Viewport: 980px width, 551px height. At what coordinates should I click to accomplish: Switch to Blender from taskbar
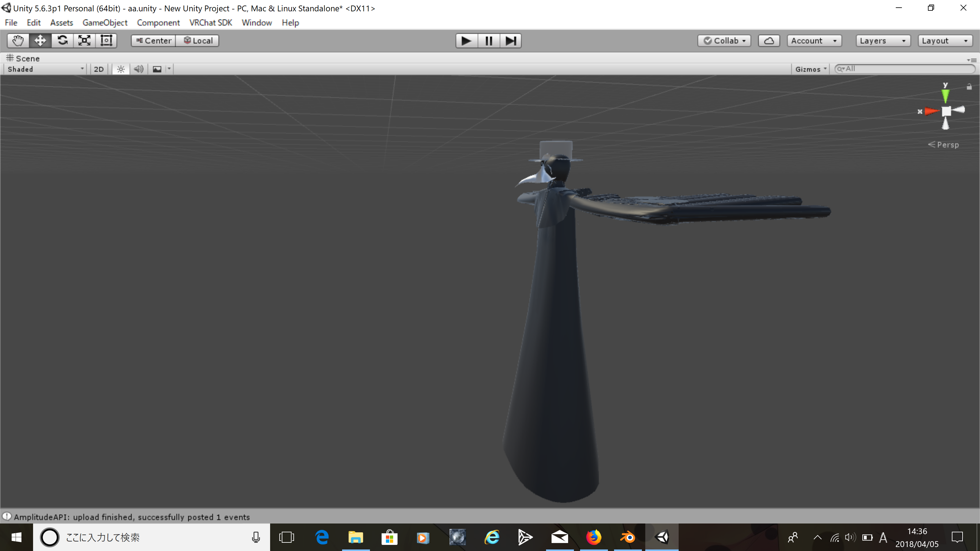[628, 537]
